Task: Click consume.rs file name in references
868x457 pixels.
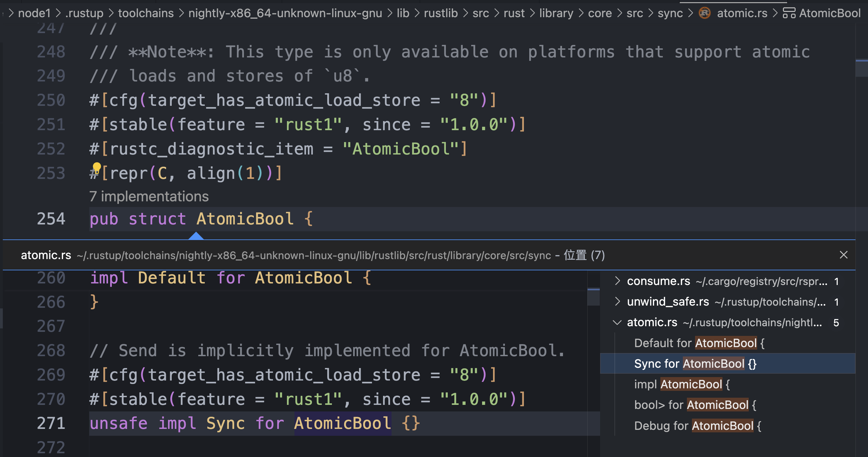Action: (658, 281)
